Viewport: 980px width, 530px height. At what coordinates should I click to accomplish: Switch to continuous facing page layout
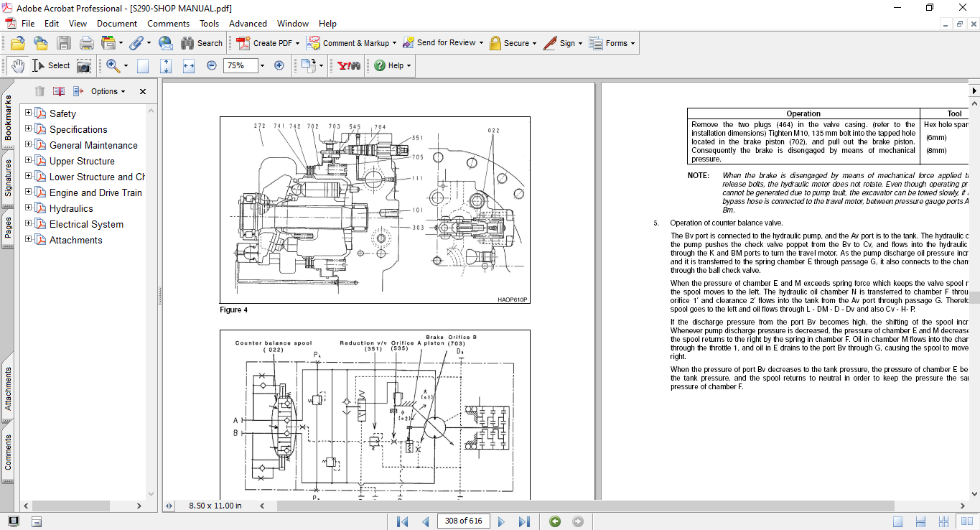pyautogui.click(x=943, y=521)
